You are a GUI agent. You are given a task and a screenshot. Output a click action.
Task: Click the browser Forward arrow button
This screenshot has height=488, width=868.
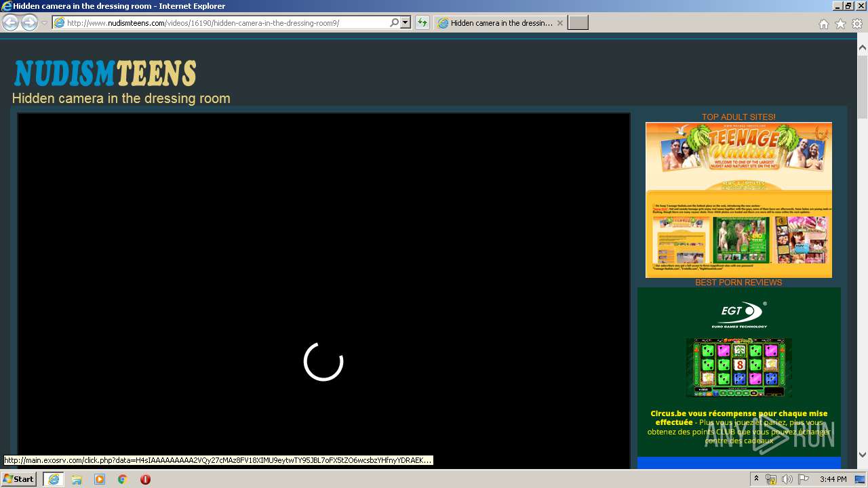click(29, 22)
